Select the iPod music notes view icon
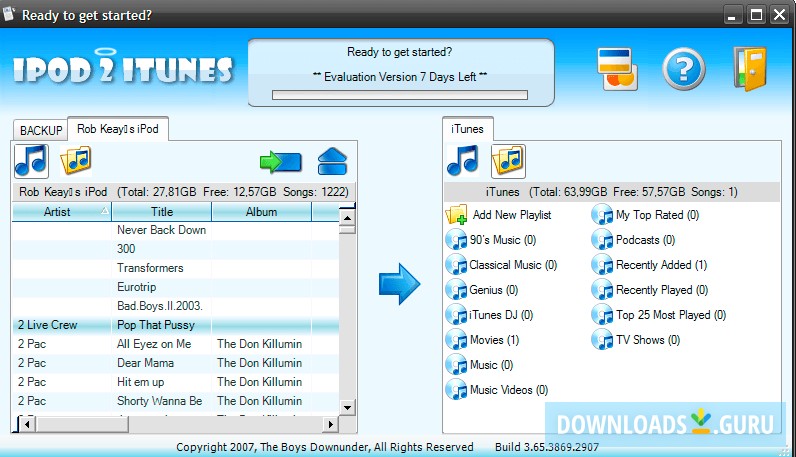The width and height of the screenshot is (796, 457). (31, 161)
